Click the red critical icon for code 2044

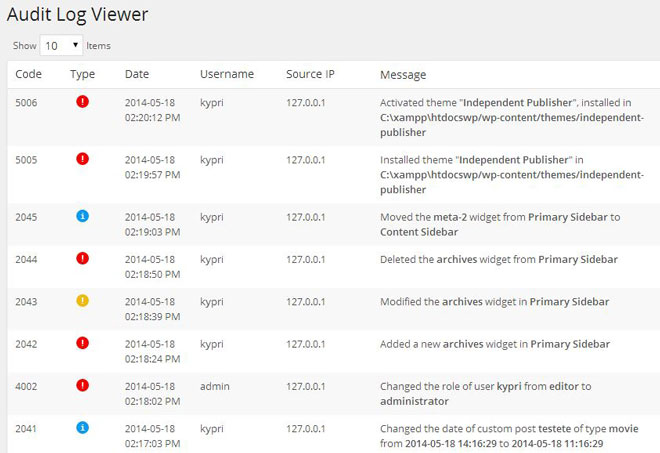pyautogui.click(x=82, y=258)
